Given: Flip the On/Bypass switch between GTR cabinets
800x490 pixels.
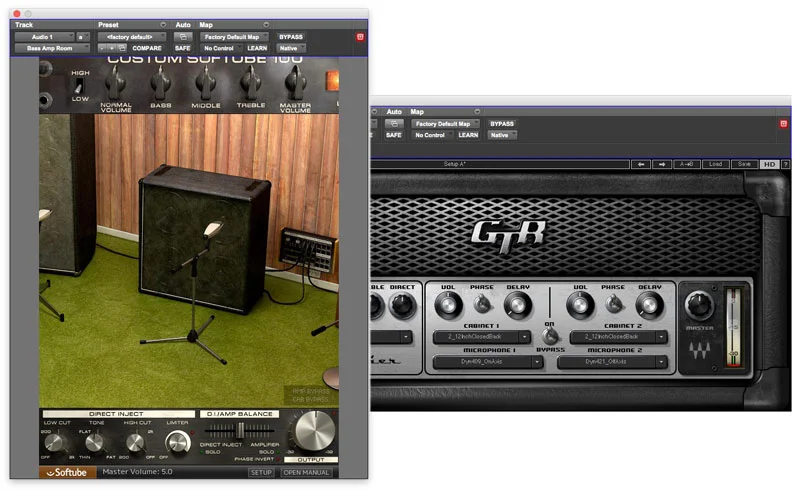Looking at the screenshot, I should (x=549, y=336).
